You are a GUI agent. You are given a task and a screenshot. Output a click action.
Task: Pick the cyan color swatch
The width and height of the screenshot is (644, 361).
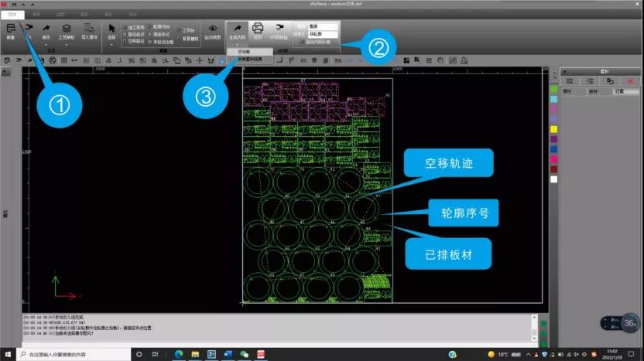click(553, 99)
